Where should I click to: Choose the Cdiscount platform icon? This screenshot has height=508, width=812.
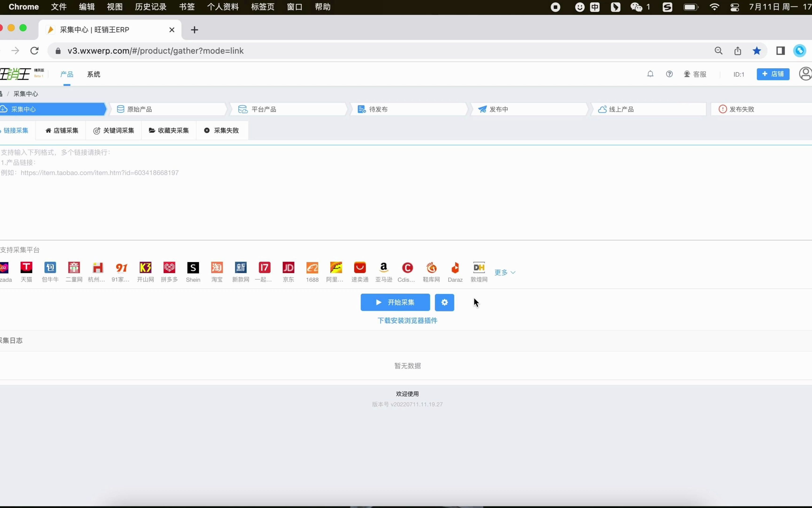coord(407,268)
